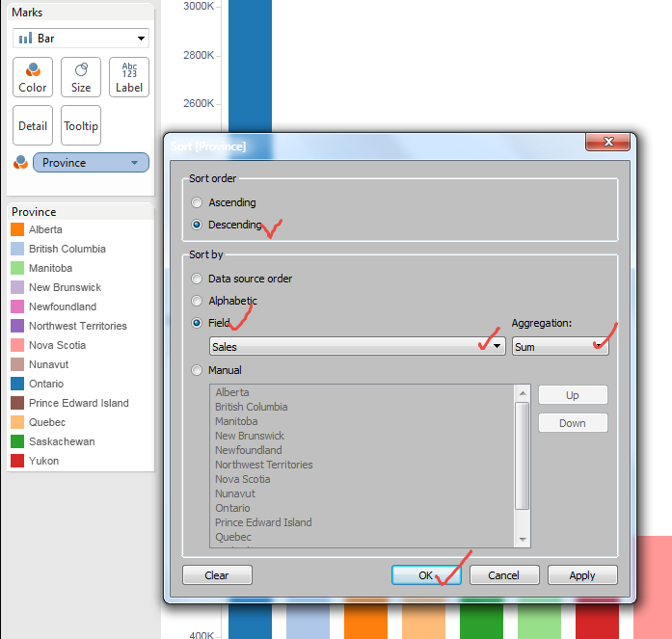Click Nova Scotia legend swatch
Image resolution: width=672 pixels, height=639 pixels.
coord(17,345)
